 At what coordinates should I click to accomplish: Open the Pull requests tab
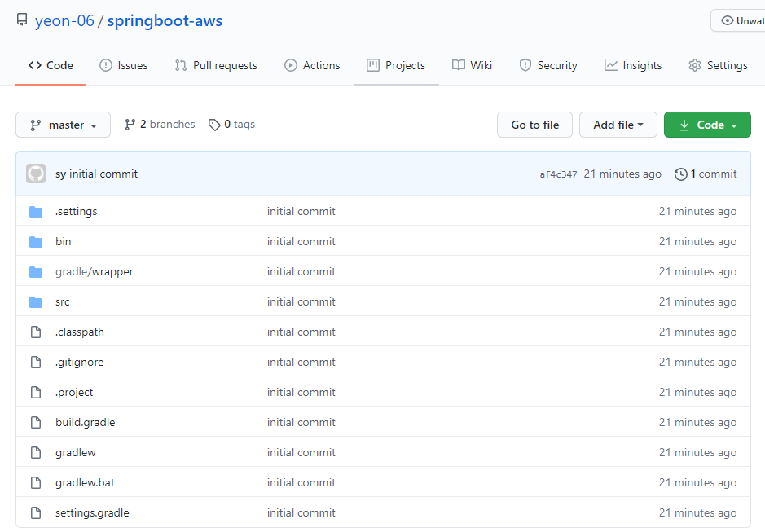(216, 65)
